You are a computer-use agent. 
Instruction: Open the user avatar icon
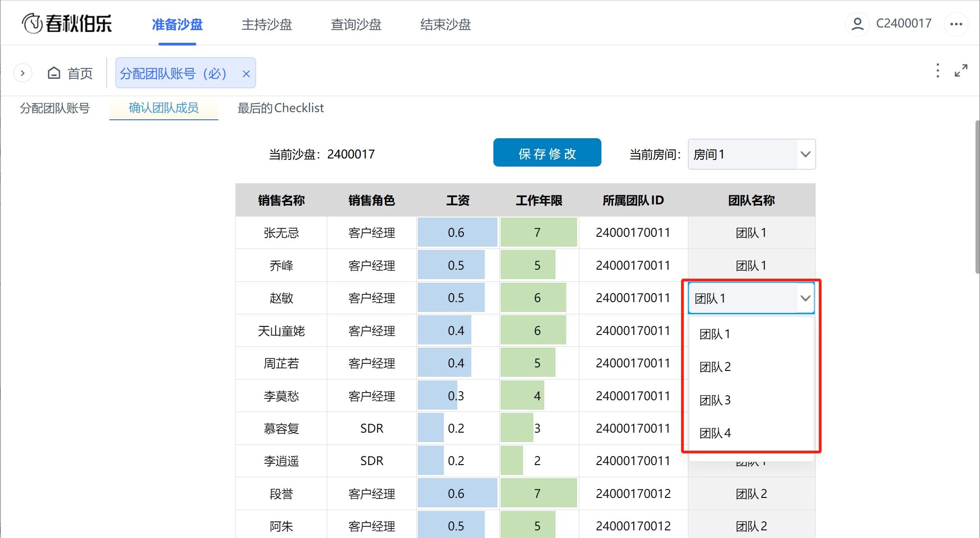pyautogui.click(x=858, y=23)
